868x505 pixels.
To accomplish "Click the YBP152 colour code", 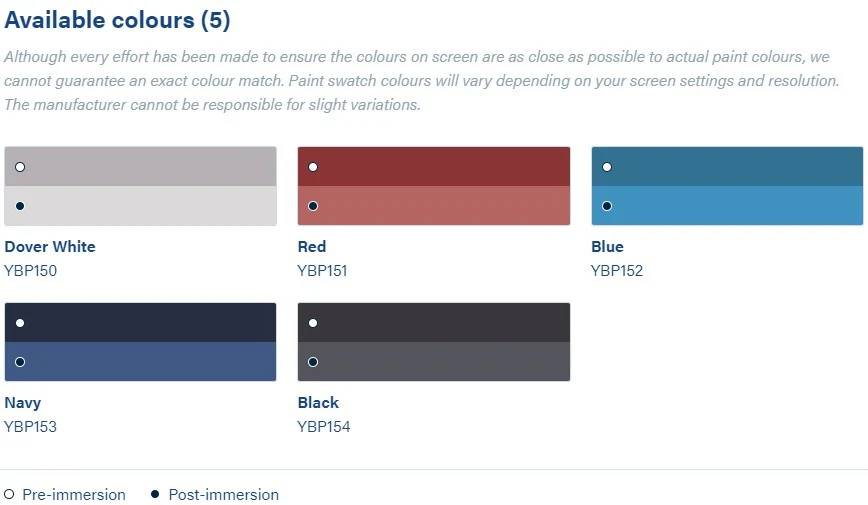I will (x=617, y=271).
